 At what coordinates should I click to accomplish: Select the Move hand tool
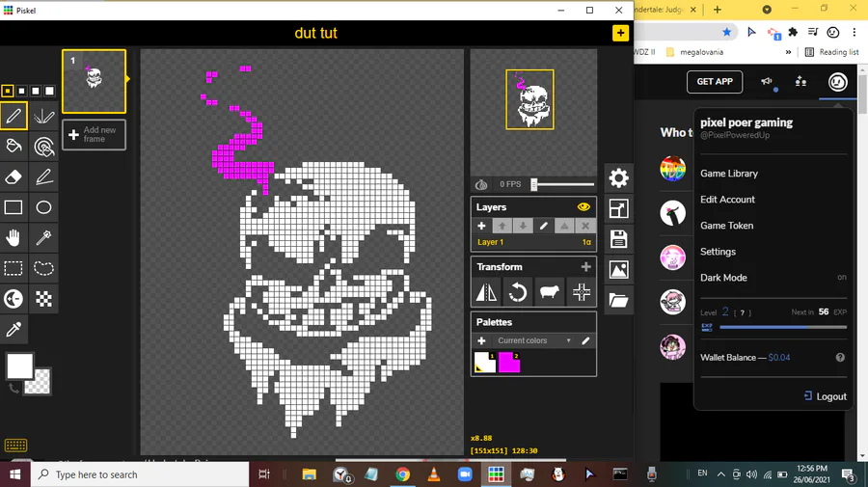14,238
